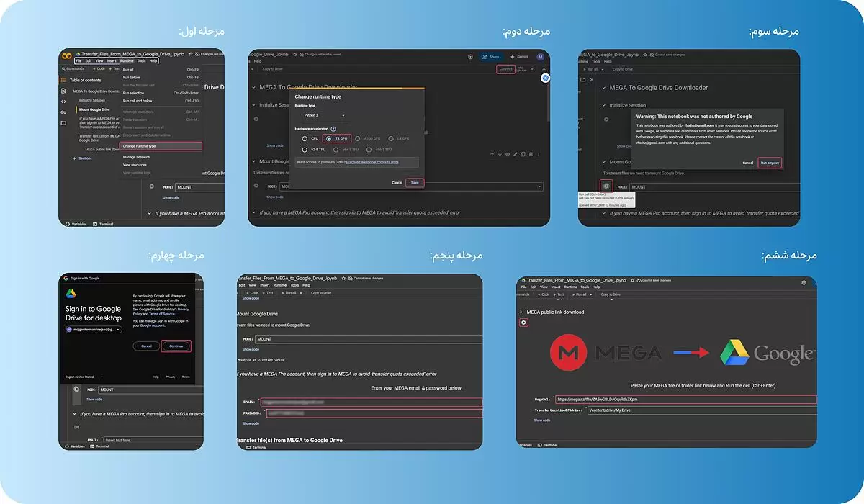This screenshot has height=504, width=864.
Task: Open the Google account chooser in step four
Action: coord(94,329)
